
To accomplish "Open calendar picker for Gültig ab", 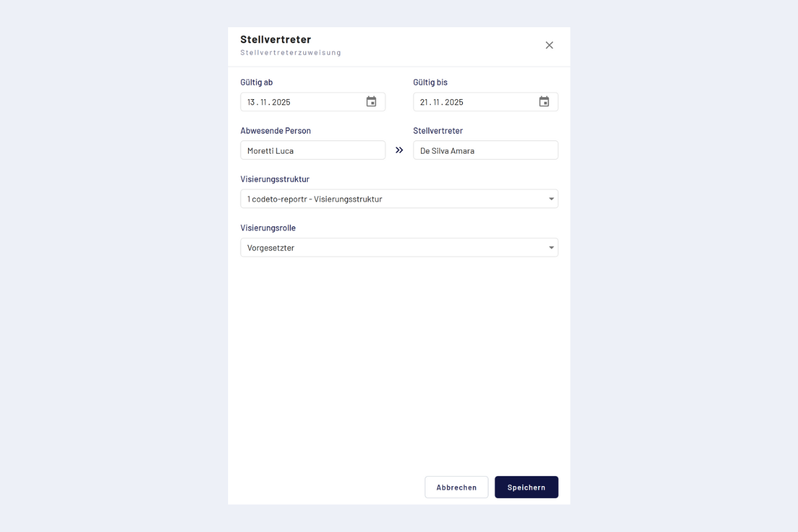I will click(x=371, y=102).
